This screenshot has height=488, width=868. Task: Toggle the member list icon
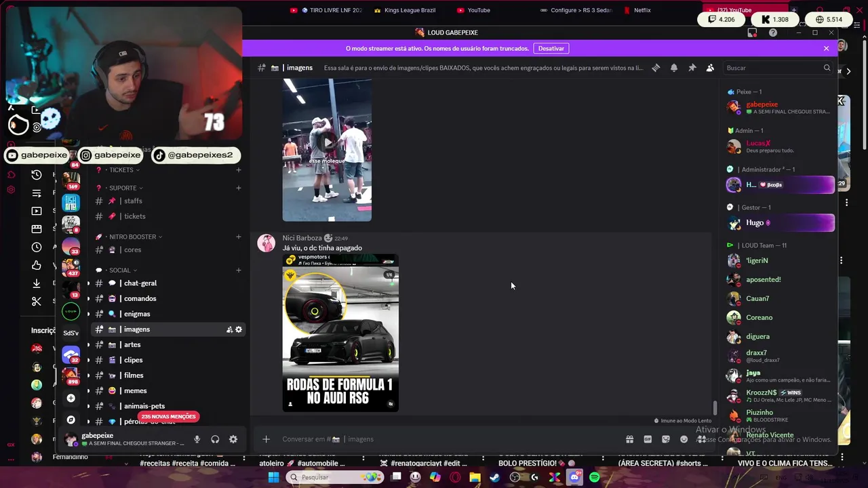click(x=710, y=68)
